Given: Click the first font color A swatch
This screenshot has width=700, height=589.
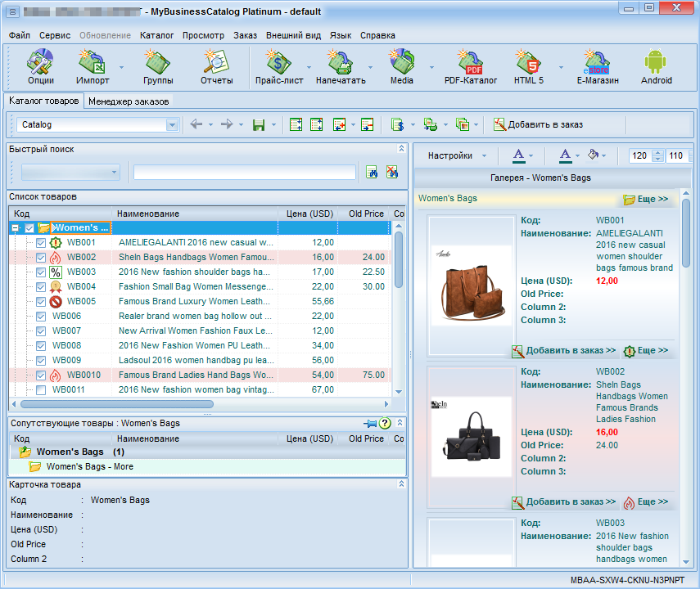Looking at the screenshot, I should (518, 155).
